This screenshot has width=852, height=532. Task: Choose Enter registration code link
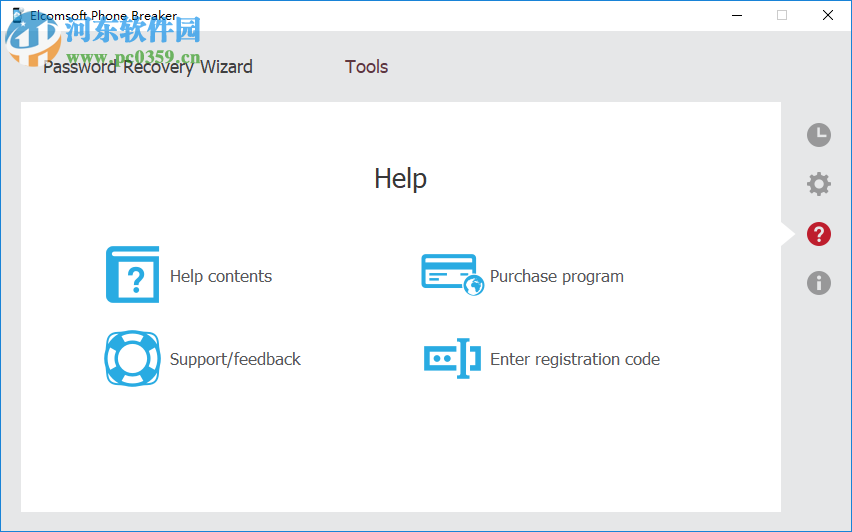tap(575, 359)
